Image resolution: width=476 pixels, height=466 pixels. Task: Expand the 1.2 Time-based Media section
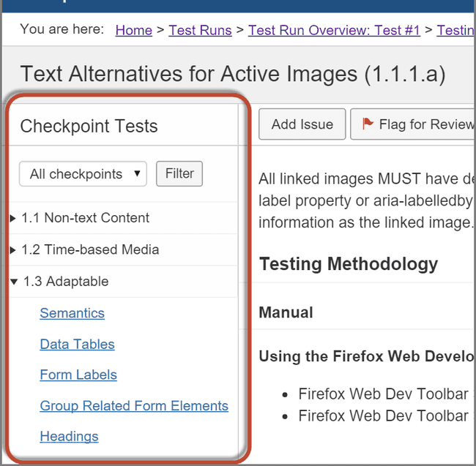(x=13, y=250)
